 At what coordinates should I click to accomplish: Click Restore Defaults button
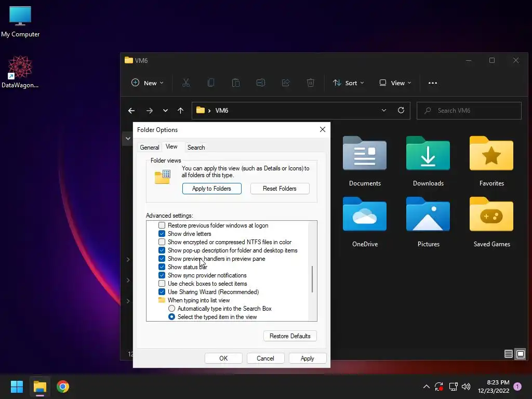(x=290, y=336)
